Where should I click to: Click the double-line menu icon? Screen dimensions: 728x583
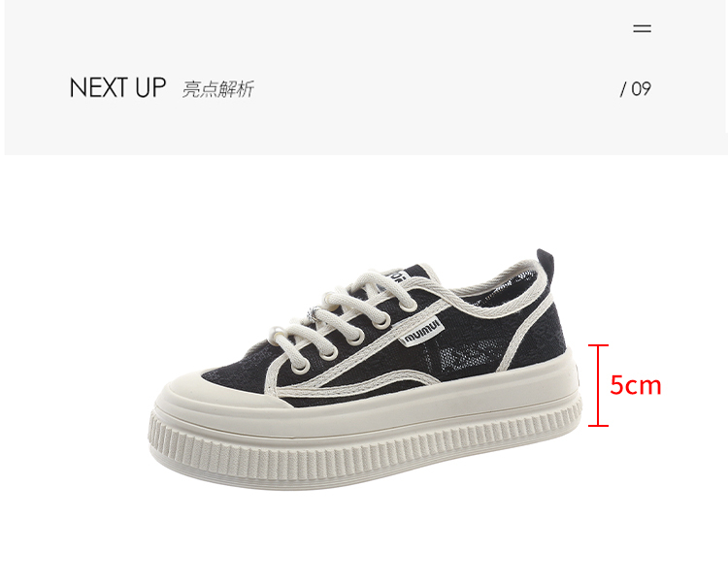(x=643, y=29)
